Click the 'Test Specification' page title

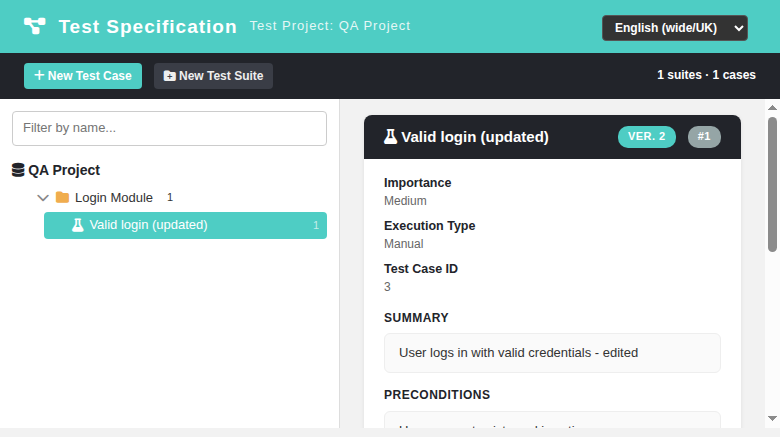click(148, 27)
